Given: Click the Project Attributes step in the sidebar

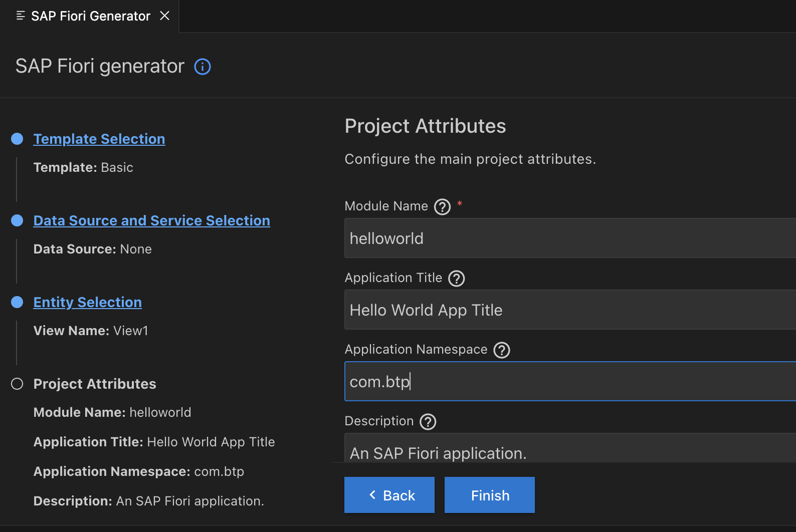Looking at the screenshot, I should [95, 384].
